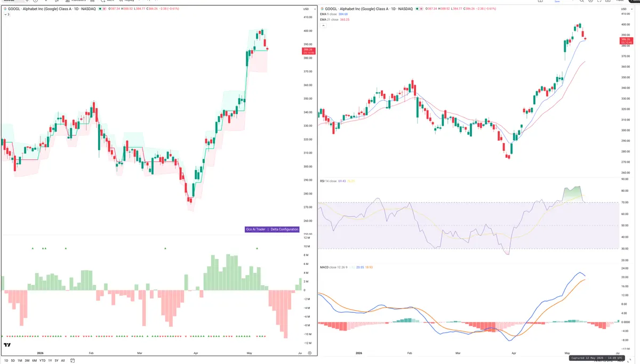Click the 'Feb' label on left time axis
Viewport: 640px width, 364px height.
(91, 353)
